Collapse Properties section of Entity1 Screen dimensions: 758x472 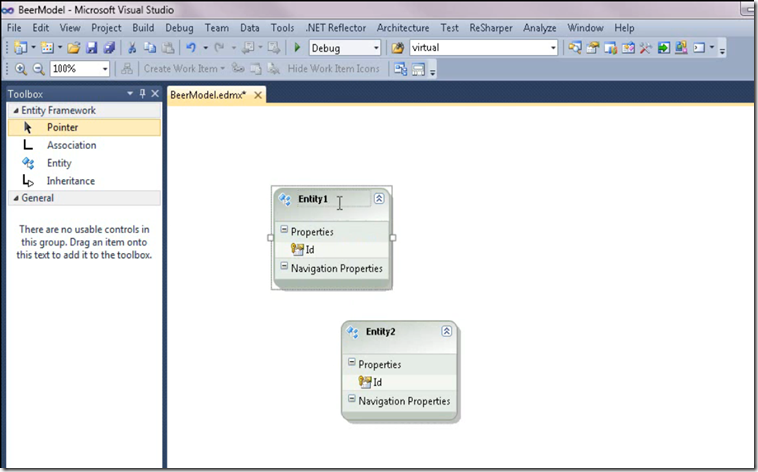[284, 230]
